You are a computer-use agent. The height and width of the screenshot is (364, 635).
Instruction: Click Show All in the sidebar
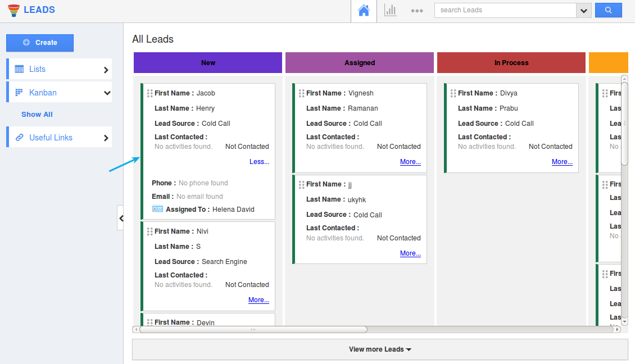(x=37, y=114)
